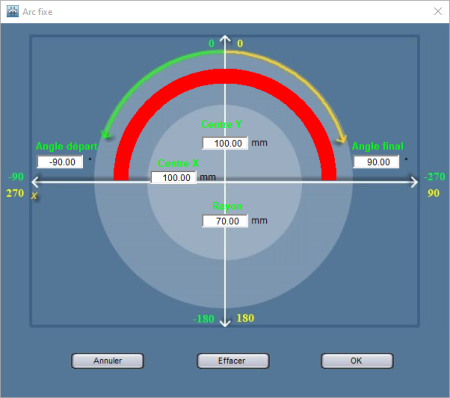The image size is (450, 398).
Task: Click the upward axis arrow at top
Action: 225,39
